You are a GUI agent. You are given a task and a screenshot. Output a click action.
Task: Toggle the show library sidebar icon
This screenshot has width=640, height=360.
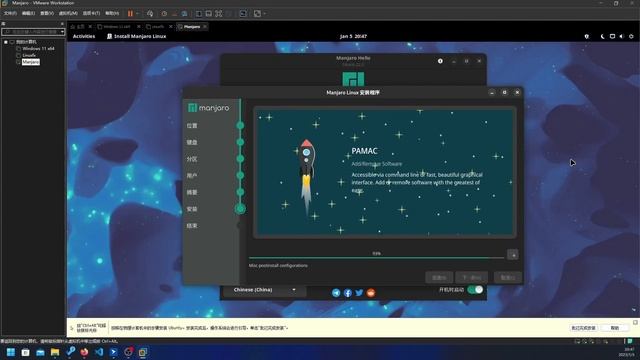199,13
